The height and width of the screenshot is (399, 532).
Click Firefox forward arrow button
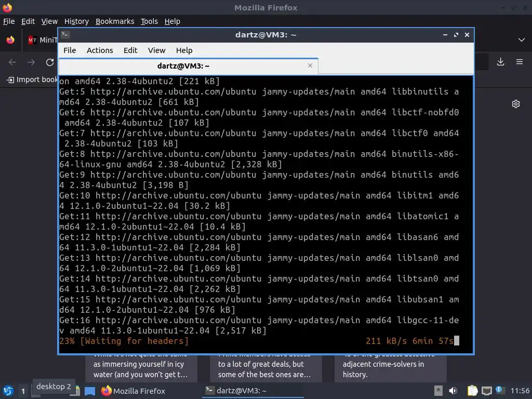tap(31, 62)
